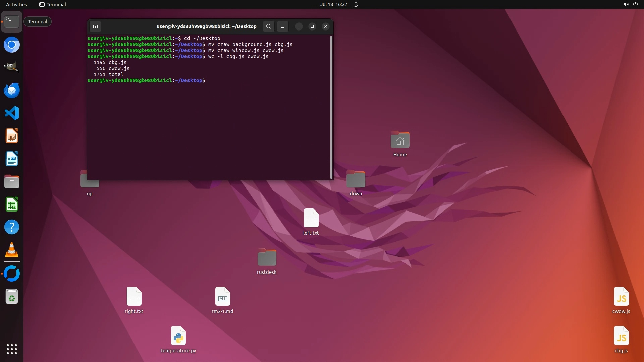Open the Terminal app menu in top bar
Image resolution: width=644 pixels, height=362 pixels.
[53, 4]
